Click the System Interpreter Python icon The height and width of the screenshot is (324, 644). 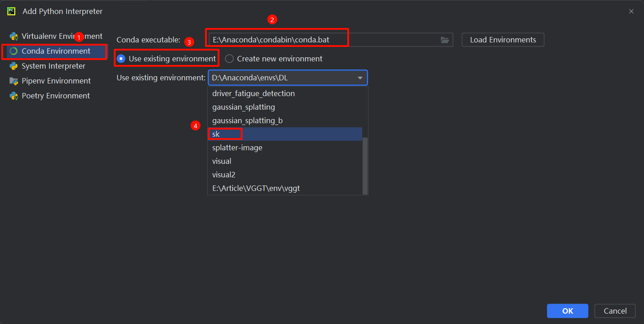pos(14,66)
